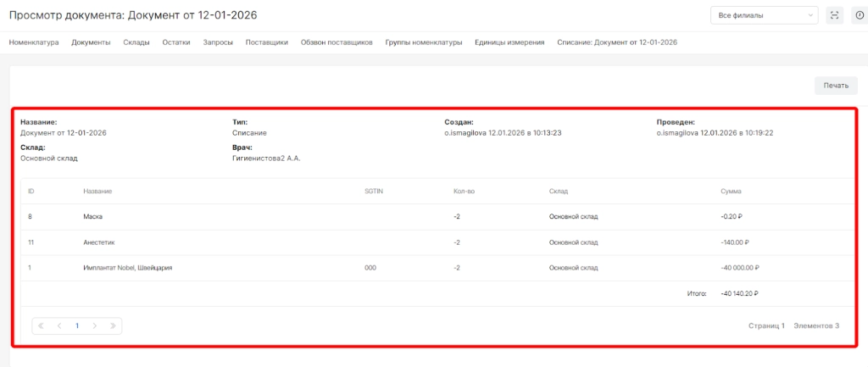Open the Номенклатура tab
This screenshot has height=367, width=868.
34,42
